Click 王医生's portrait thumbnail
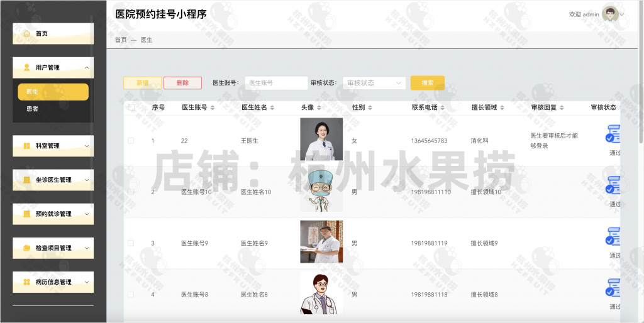 (x=321, y=139)
